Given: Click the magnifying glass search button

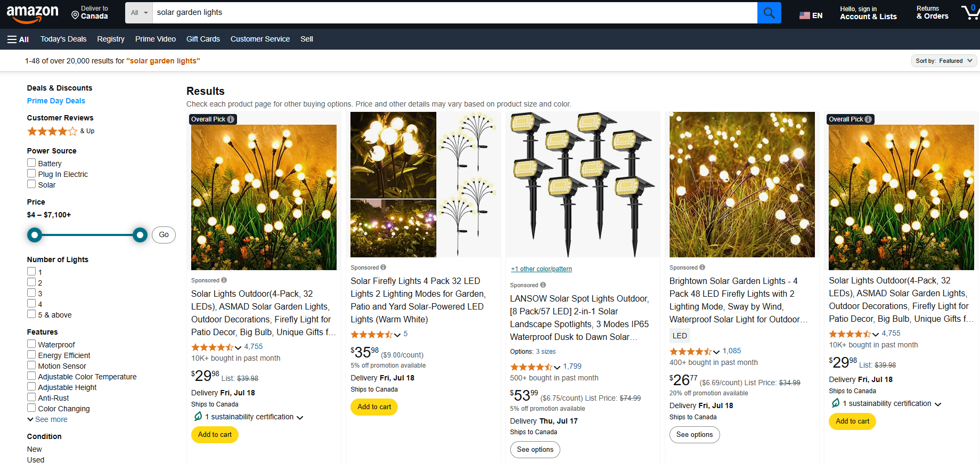Looking at the screenshot, I should pyautogui.click(x=769, y=13).
